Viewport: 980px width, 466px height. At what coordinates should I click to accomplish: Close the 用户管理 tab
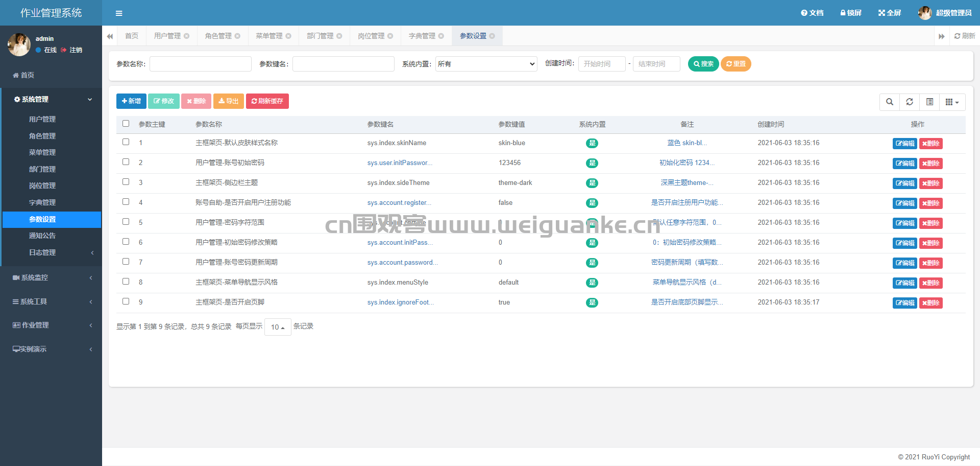coord(187,36)
